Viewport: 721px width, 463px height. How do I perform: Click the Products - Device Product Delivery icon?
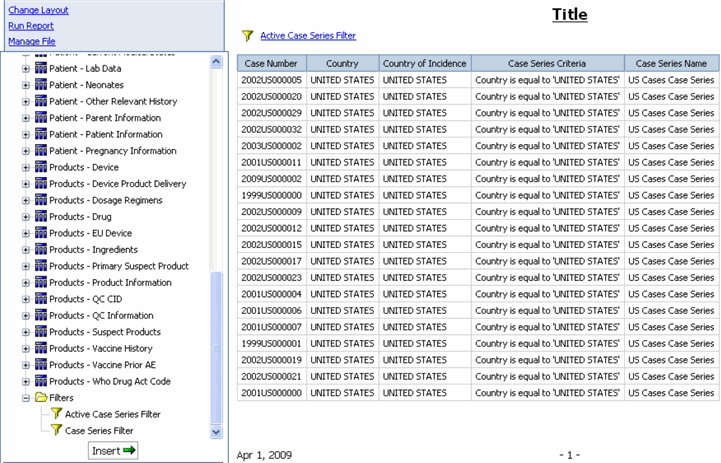41,184
